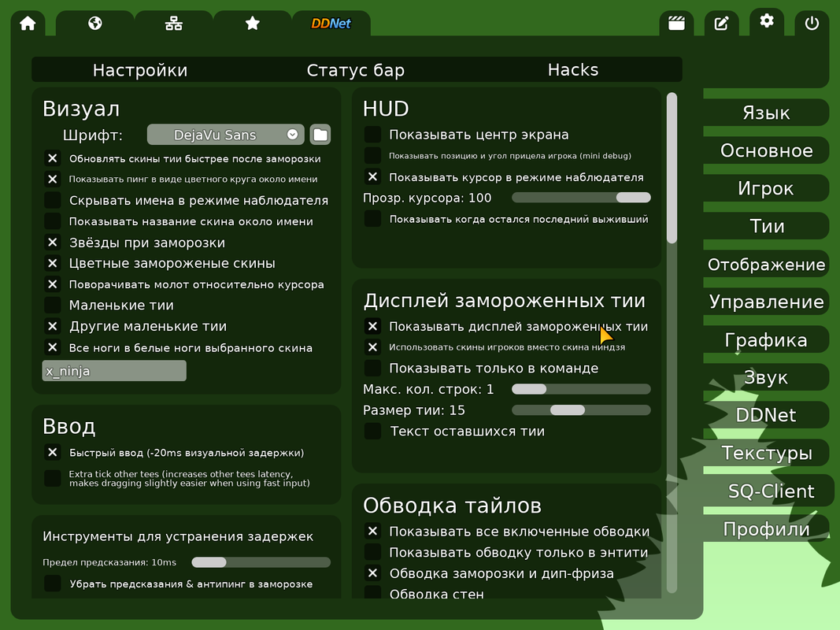840x630 pixels.
Task: Toggle Все ноги в белые ноги checkbox
Action: [53, 347]
